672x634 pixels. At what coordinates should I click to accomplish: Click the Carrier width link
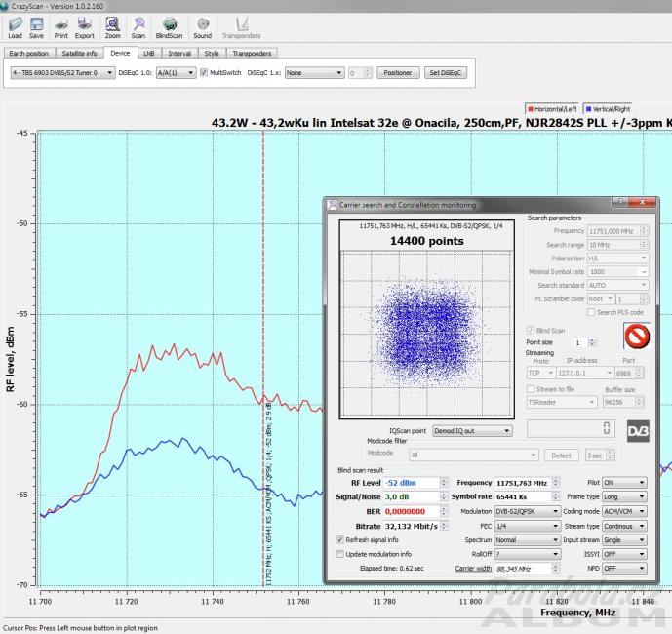[x=473, y=568]
